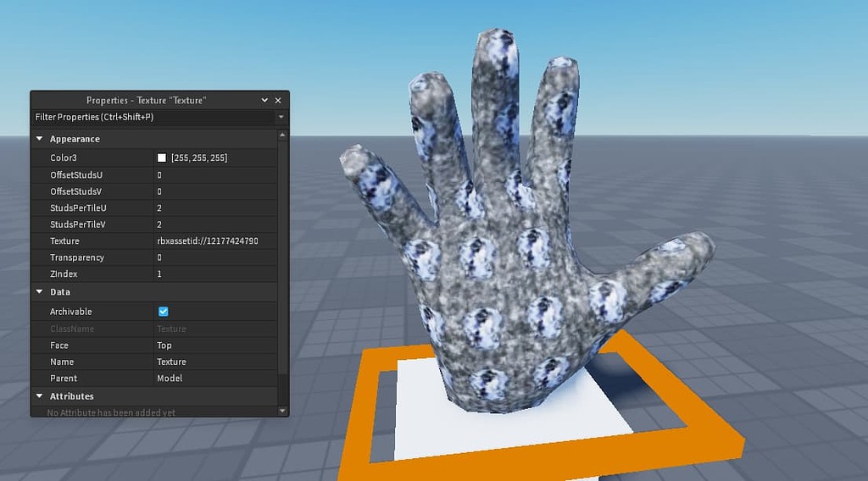Collapse the Data section
This screenshot has height=481, width=868.
[x=39, y=291]
